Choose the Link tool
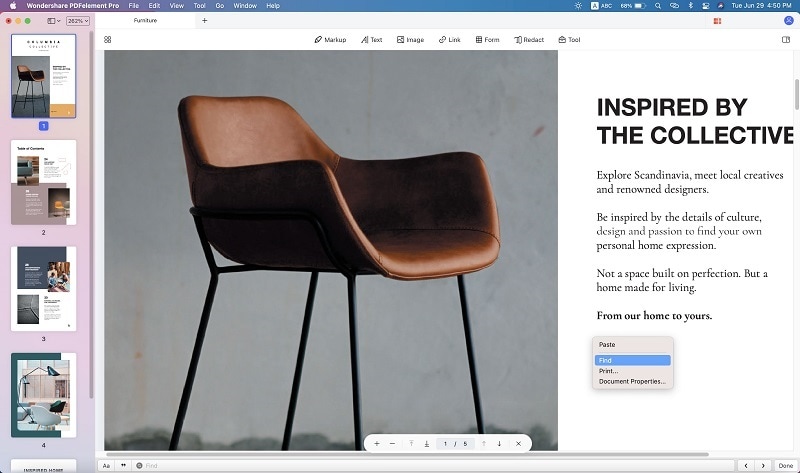800x473 pixels. click(449, 40)
